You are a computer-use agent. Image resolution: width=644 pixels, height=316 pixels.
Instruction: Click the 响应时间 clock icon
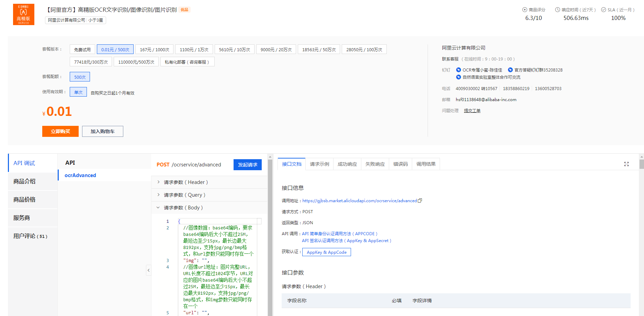tap(558, 10)
